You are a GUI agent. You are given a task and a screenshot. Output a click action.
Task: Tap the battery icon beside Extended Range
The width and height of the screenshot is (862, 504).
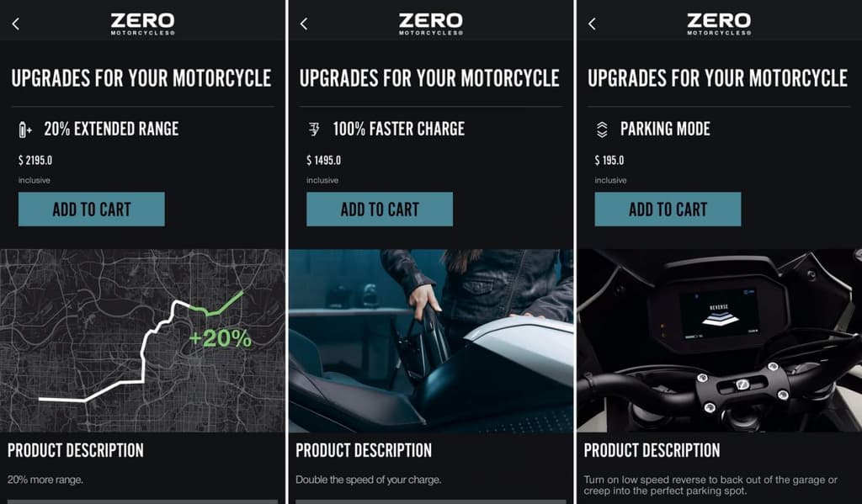24,130
